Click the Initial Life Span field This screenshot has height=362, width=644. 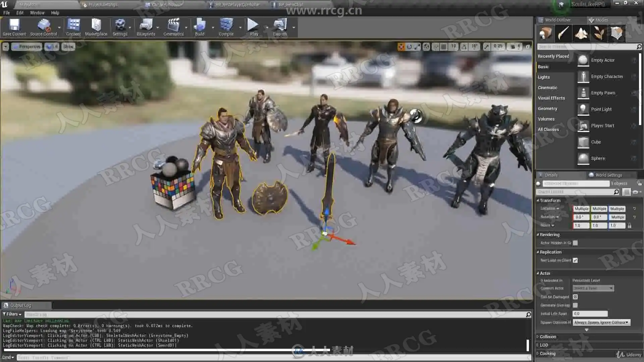590,314
